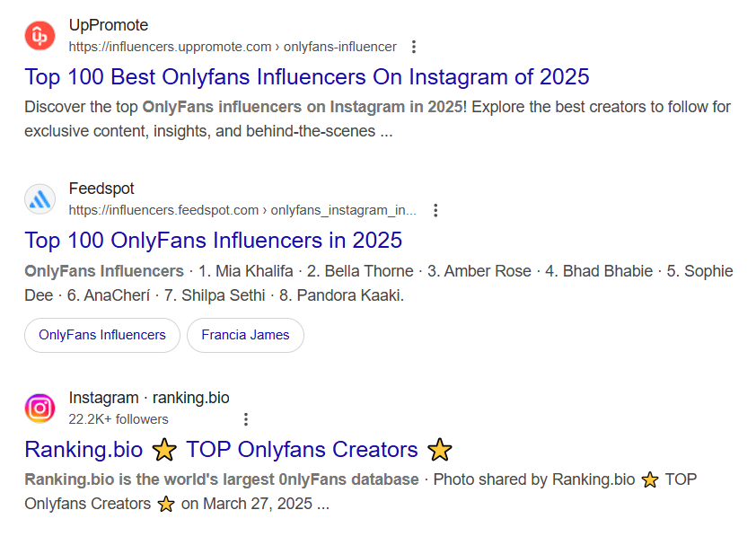Select the "OnlyFans Influencers" chip

pos(102,335)
